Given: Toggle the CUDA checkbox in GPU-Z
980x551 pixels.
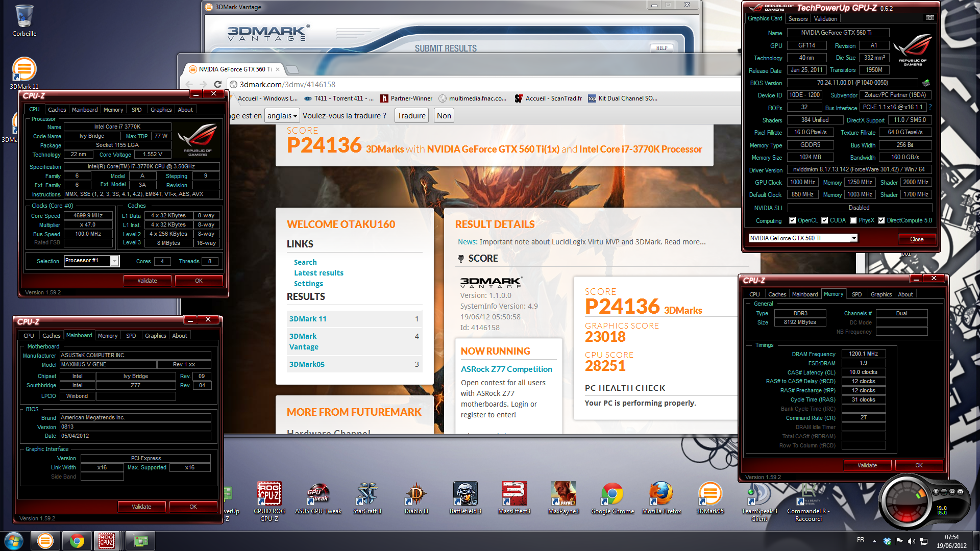Looking at the screenshot, I should tap(824, 220).
